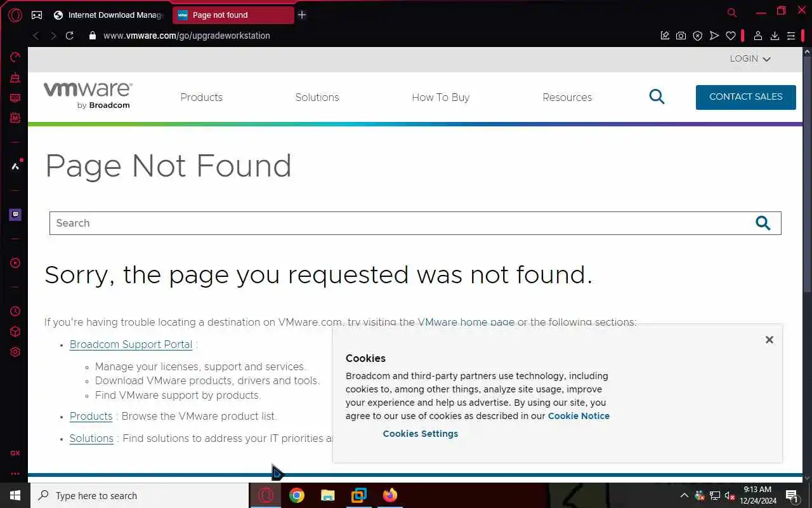Search open tabs with the magnifier icon
812x508 pixels.
pos(732,13)
